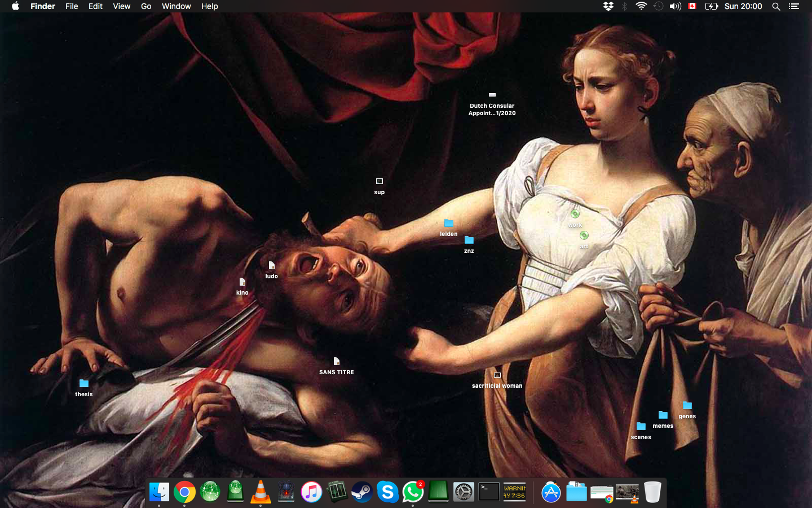Open the minimized Chrome window in dock
This screenshot has height=508, width=812.
602,493
